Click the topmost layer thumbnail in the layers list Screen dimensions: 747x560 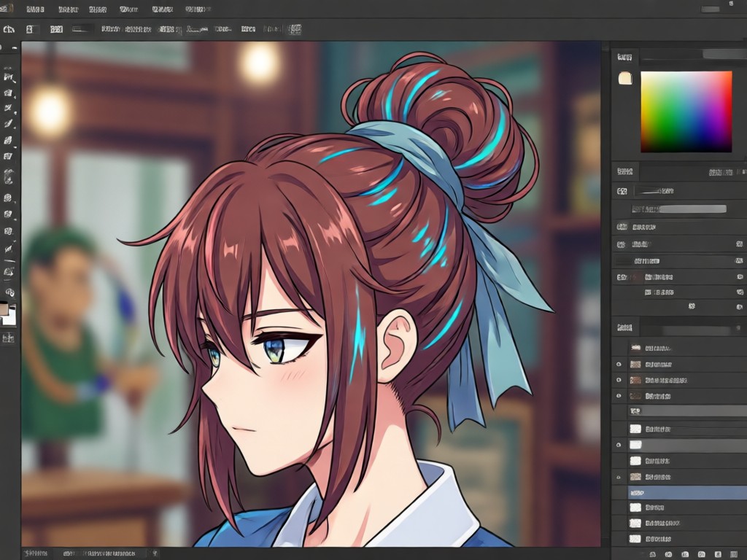pyautogui.click(x=635, y=348)
